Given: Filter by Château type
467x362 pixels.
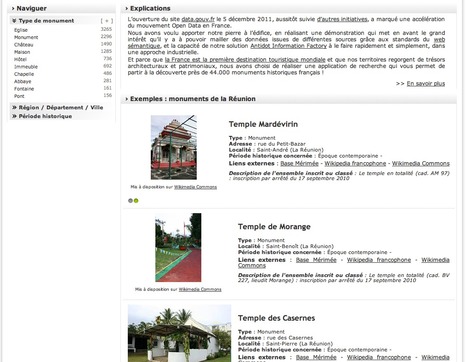Looking at the screenshot, I should click(x=23, y=45).
